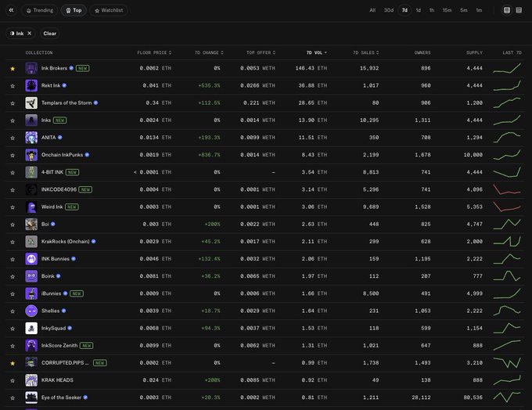532x410 pixels.
Task: Open Templars of the Storm thumbnail
Action: click(x=31, y=102)
